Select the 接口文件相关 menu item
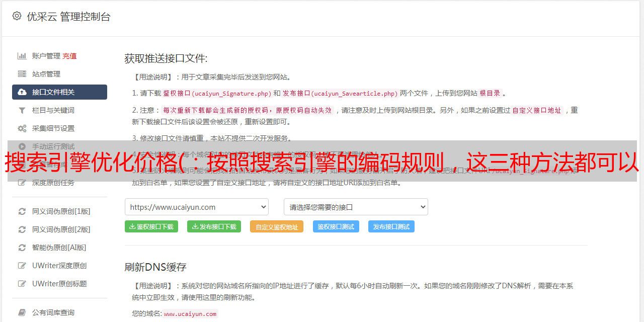 pos(59,92)
